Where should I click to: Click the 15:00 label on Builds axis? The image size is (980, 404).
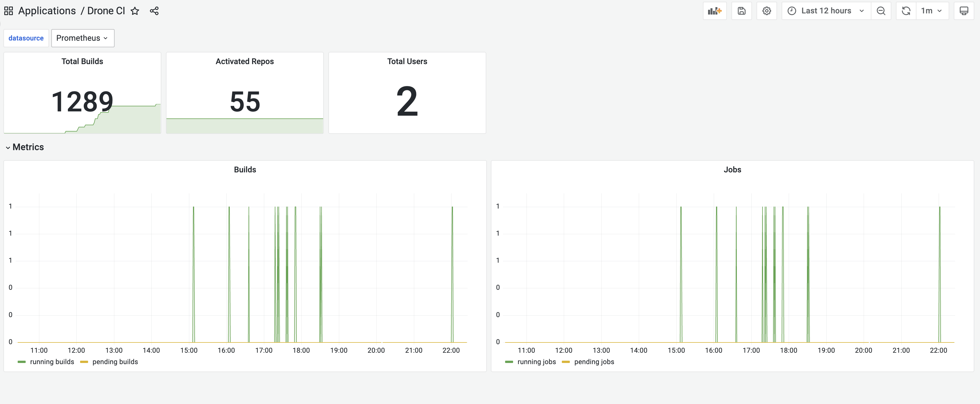coord(189,350)
